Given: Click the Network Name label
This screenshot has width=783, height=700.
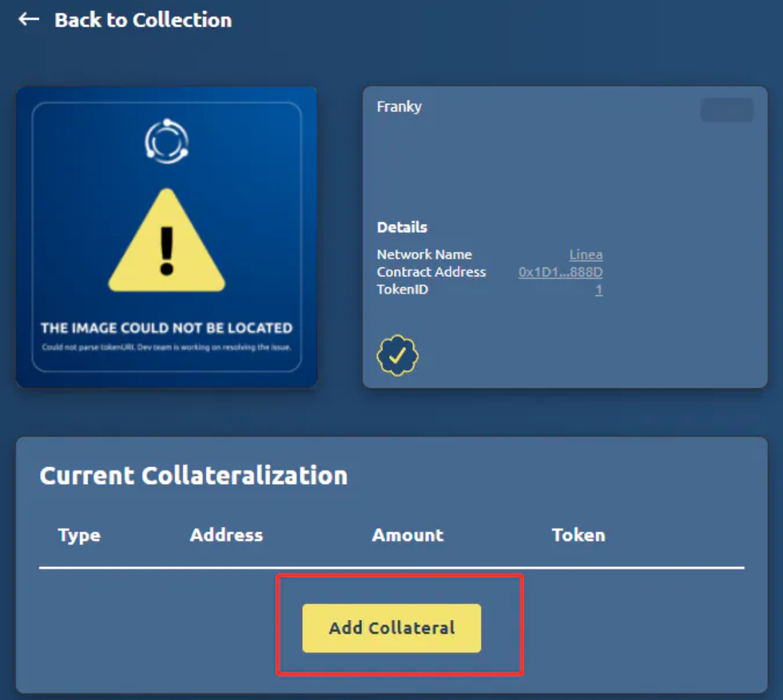Looking at the screenshot, I should [424, 255].
